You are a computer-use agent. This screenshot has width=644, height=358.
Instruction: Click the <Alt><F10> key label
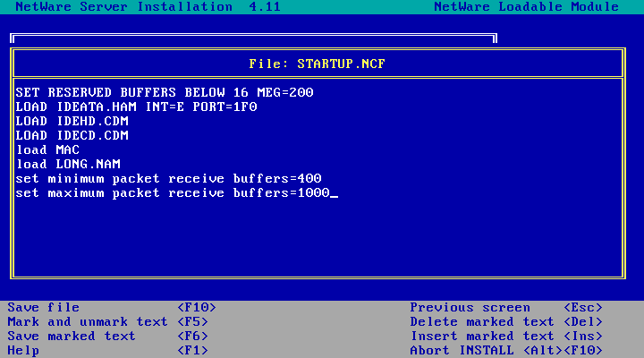coord(563,351)
